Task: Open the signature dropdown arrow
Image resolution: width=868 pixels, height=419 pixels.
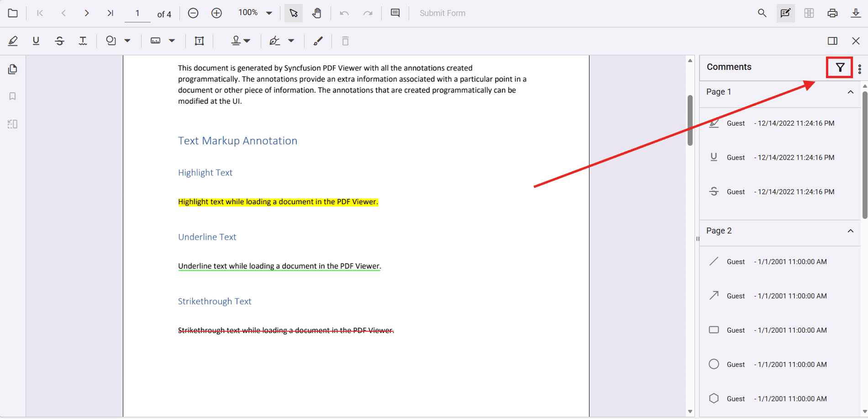Action: click(291, 41)
